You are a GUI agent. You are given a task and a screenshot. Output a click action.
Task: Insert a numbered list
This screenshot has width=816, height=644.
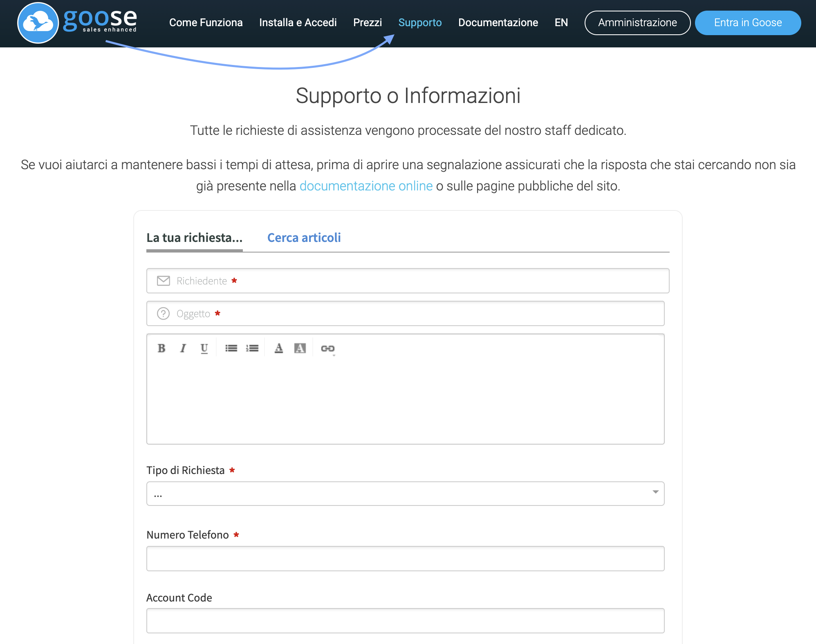coord(252,348)
